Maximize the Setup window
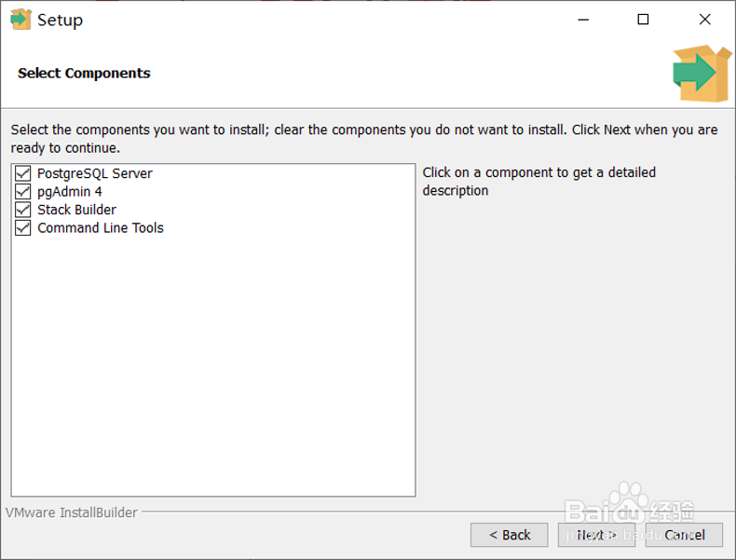The width and height of the screenshot is (736, 560). (643, 20)
